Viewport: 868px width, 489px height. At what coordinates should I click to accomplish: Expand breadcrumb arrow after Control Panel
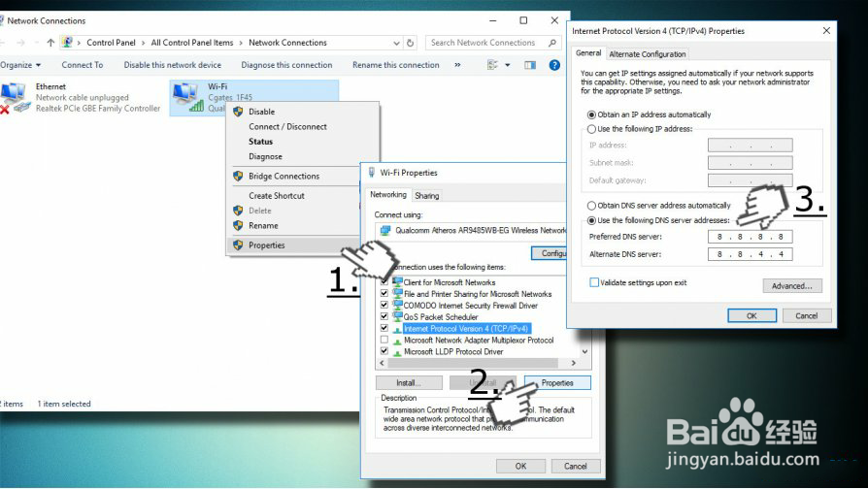click(144, 43)
